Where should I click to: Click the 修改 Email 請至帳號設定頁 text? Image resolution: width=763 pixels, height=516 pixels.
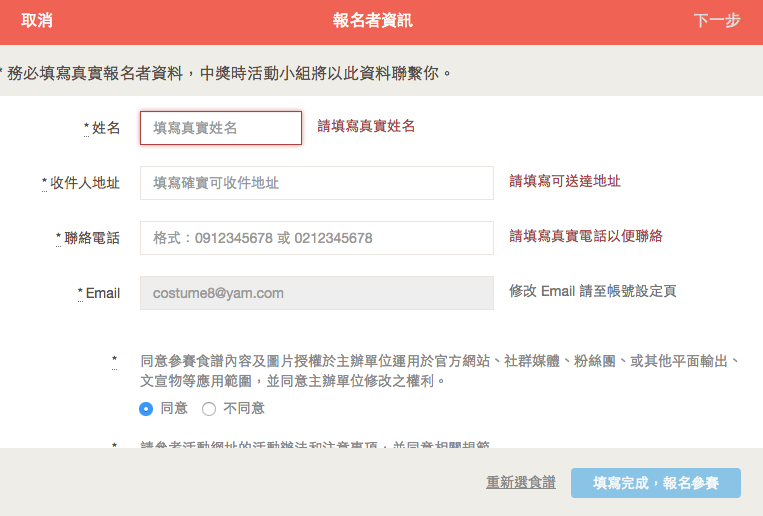click(x=592, y=291)
